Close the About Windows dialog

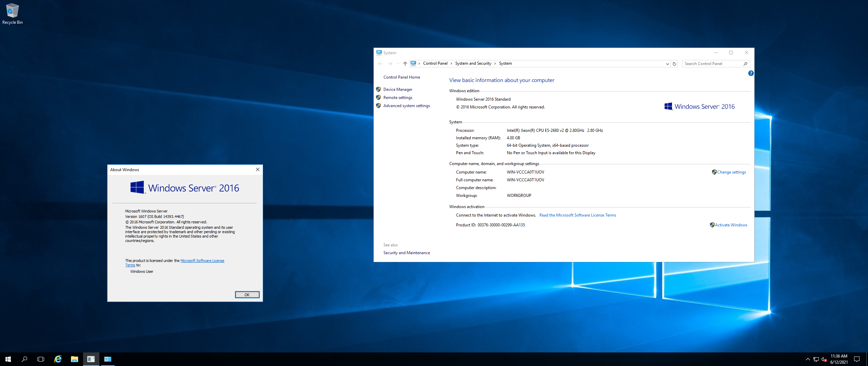[x=257, y=169]
